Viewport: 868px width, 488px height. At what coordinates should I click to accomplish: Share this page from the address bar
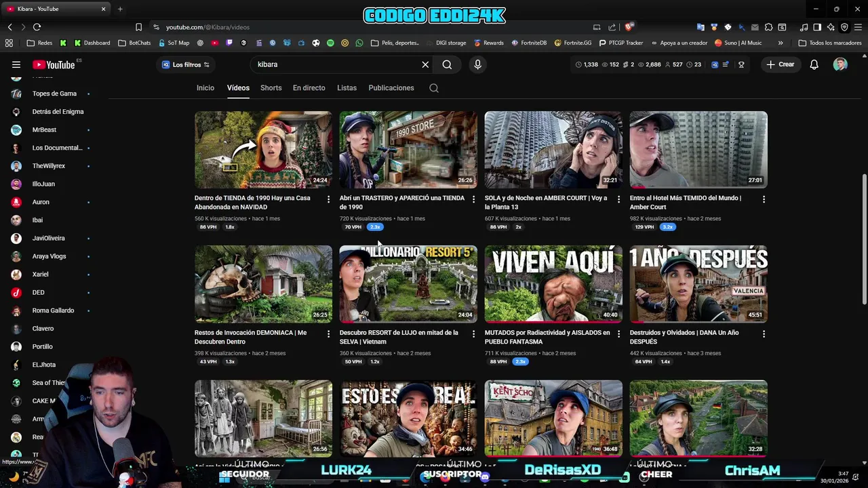(612, 27)
